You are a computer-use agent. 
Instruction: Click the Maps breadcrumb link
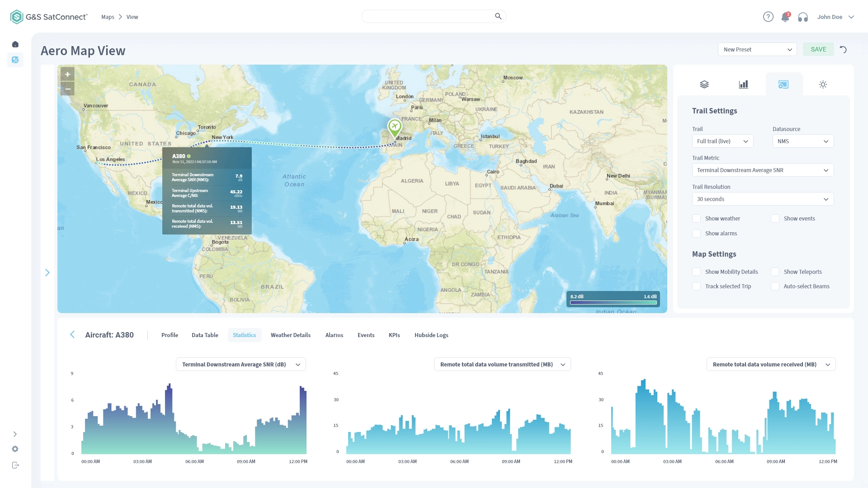click(108, 17)
